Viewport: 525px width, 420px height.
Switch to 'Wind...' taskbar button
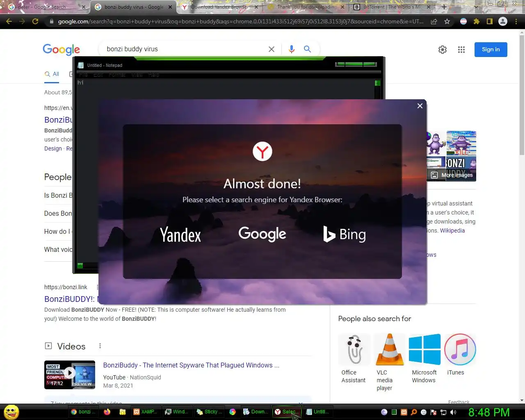(x=176, y=412)
